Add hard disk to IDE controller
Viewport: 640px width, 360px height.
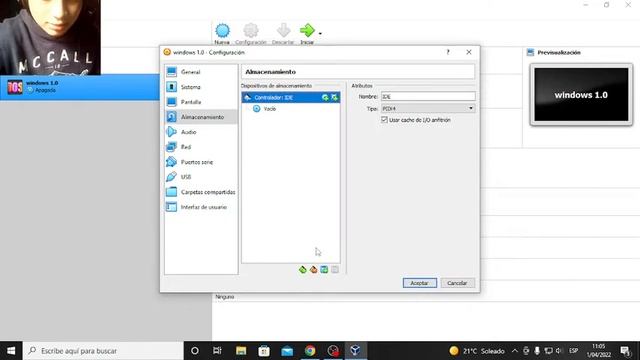click(x=335, y=98)
